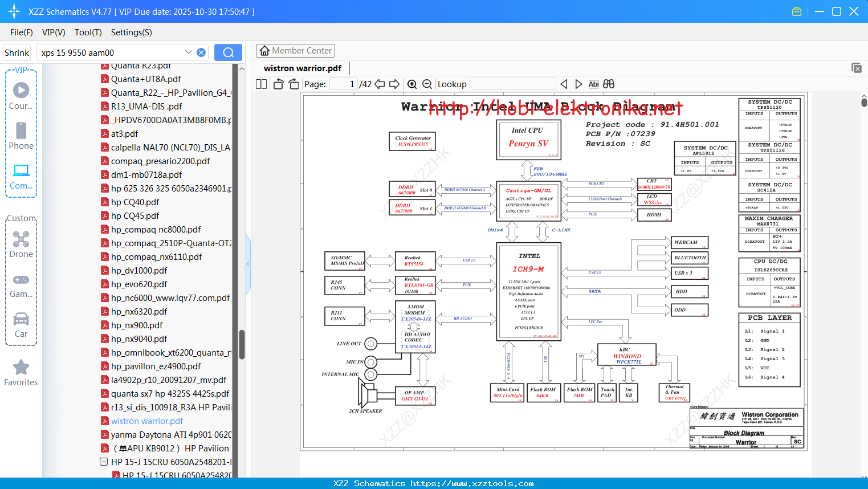Select the Computer category icon
Image resolution: width=868 pixels, height=489 pixels.
(21, 176)
